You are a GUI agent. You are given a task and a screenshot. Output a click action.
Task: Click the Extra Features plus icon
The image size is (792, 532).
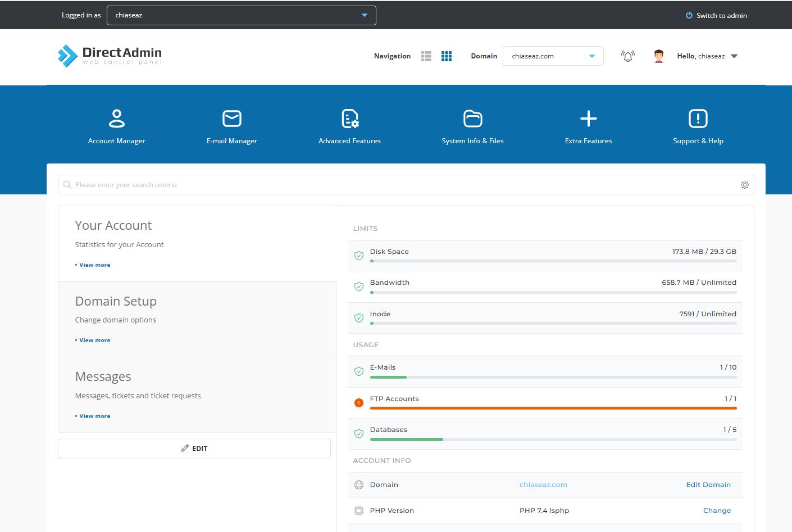click(588, 119)
